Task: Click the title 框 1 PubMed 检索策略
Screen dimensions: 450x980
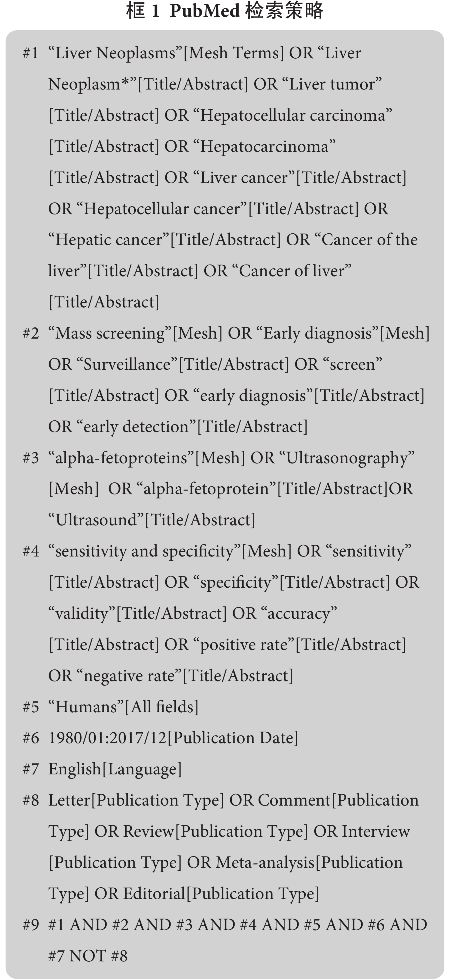Action: click(x=225, y=11)
